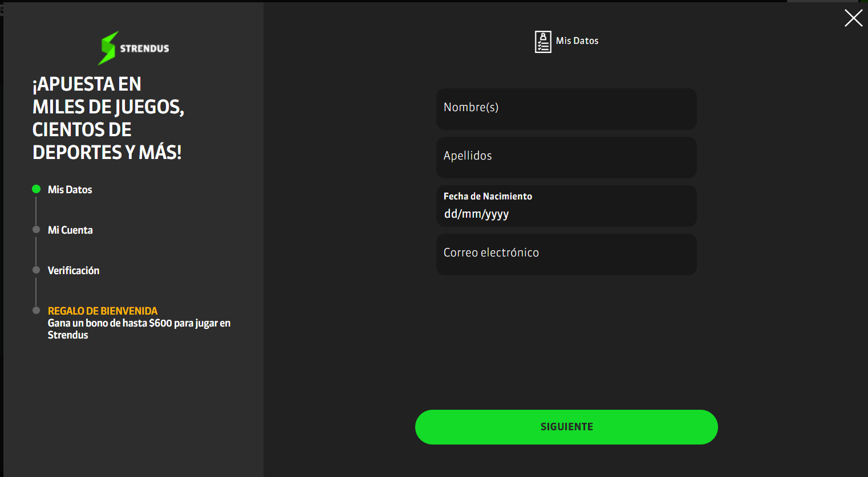Focus the Apellidos input field
868x477 pixels.
(566, 157)
